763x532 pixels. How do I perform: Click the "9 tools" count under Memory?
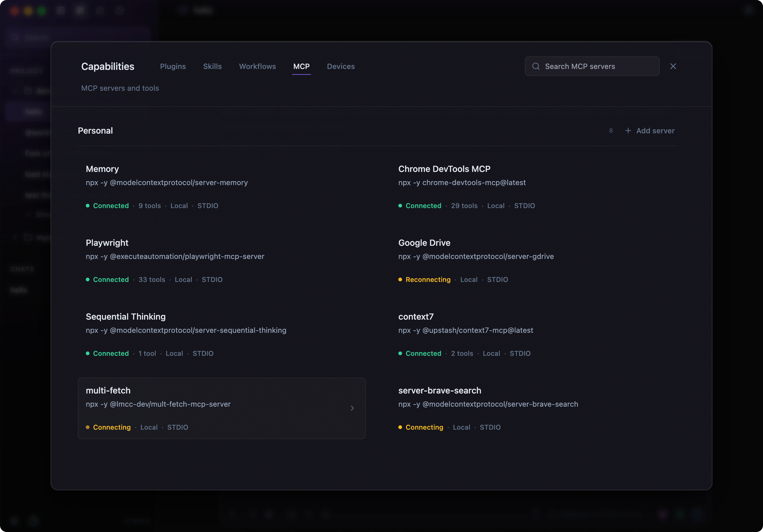tap(150, 206)
